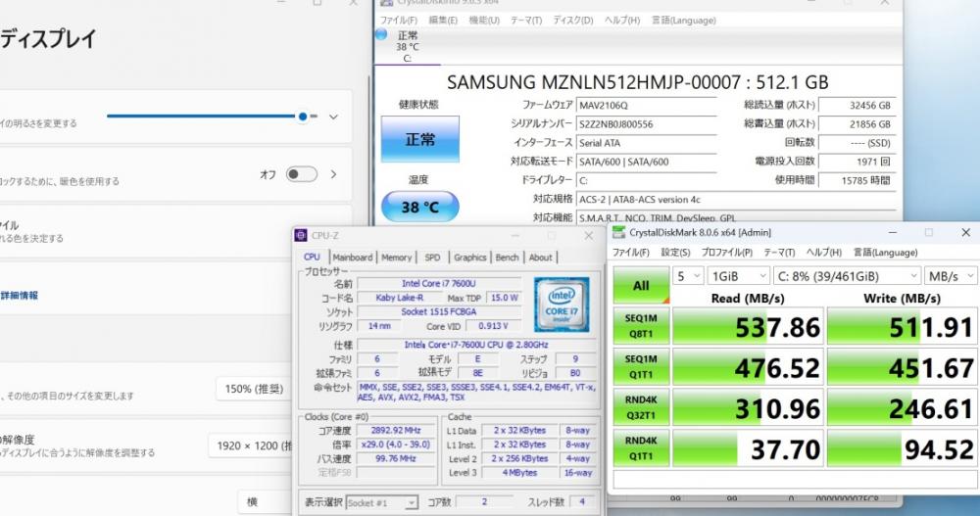The image size is (980, 516).
Task: Click the serial number field S2Z2NB0J800556
Action: tap(646, 124)
